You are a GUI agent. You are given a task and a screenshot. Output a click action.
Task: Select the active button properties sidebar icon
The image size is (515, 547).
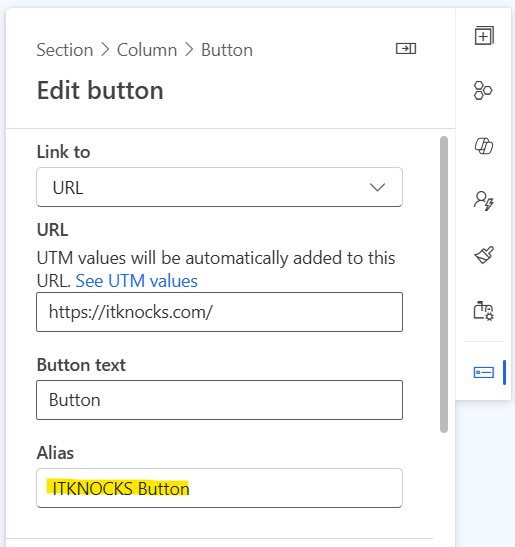coord(484,372)
